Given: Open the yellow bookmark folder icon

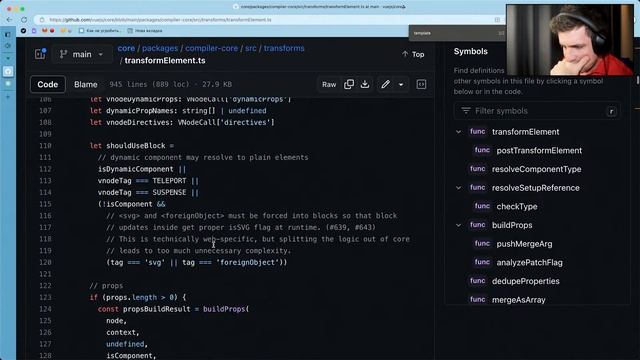Looking at the screenshot, I should click(x=63, y=31).
